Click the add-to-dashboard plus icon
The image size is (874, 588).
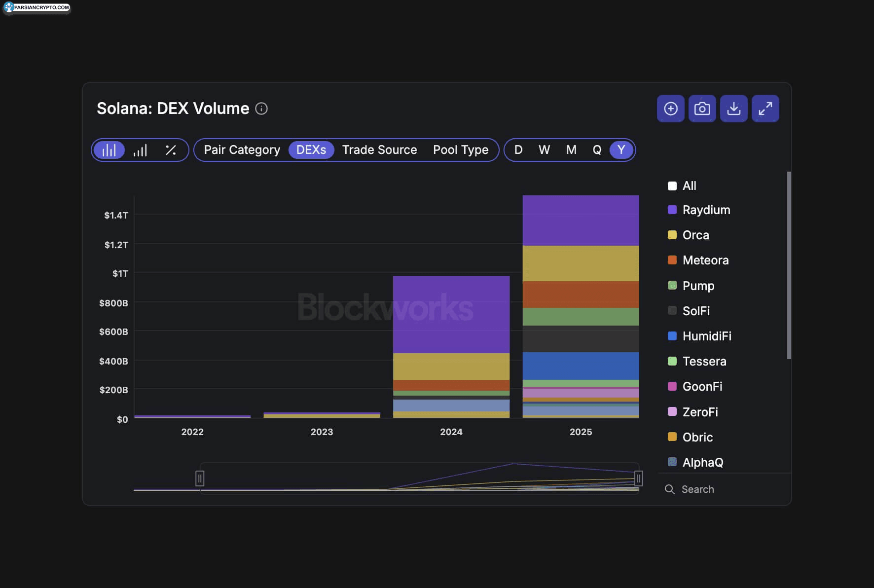click(670, 109)
